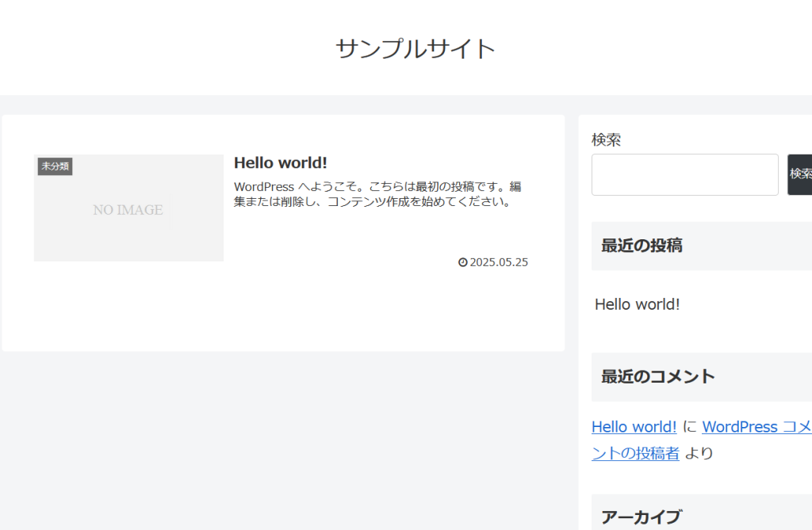Click the より text after commenter link

click(699, 453)
